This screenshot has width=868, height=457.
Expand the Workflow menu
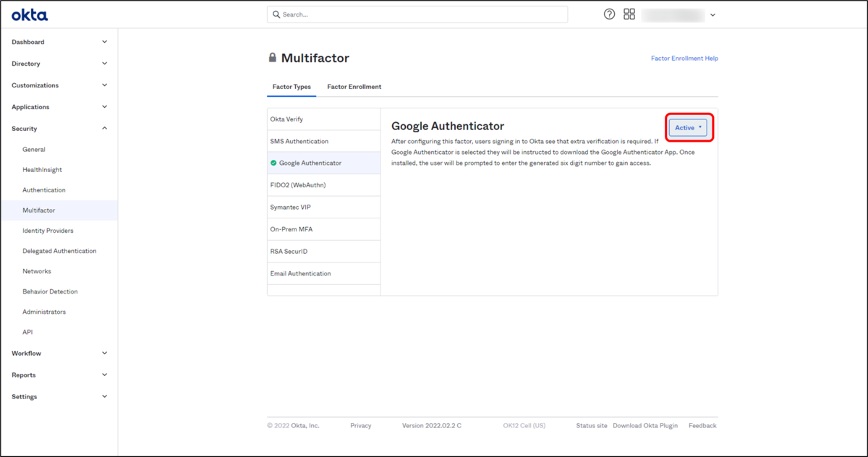[x=59, y=354]
